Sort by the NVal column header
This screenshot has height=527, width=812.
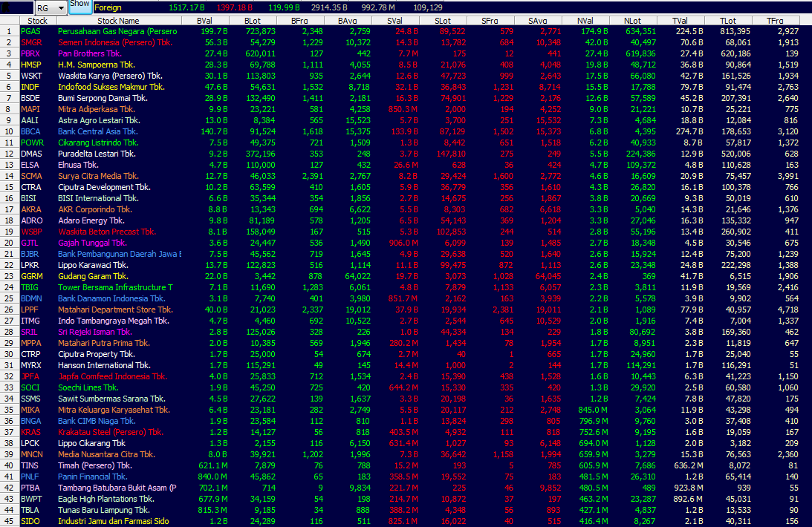pos(585,21)
